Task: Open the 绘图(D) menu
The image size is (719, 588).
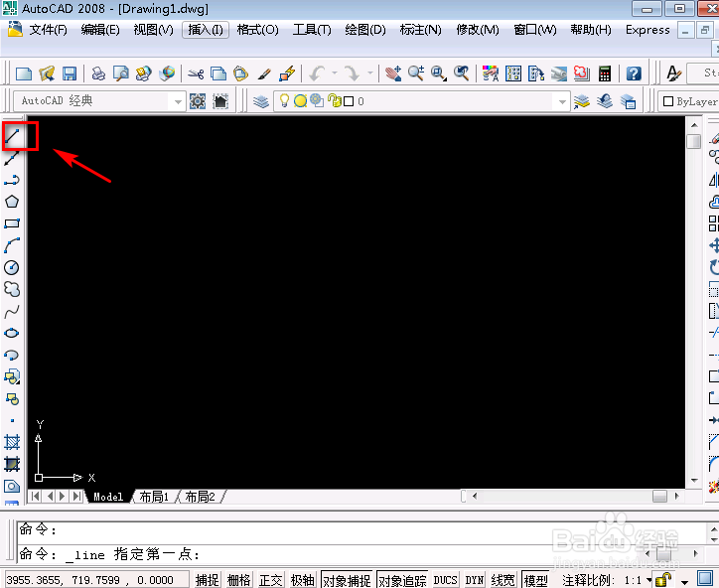Action: (x=365, y=30)
